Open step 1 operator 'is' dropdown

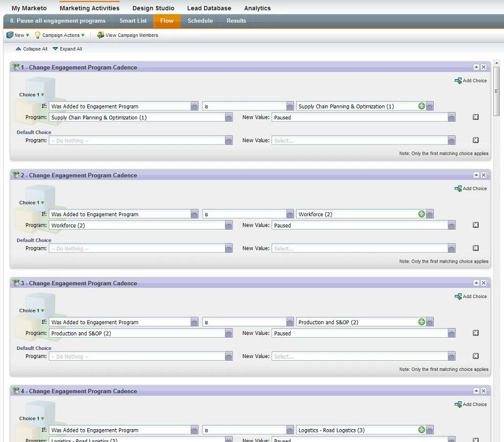(x=290, y=106)
